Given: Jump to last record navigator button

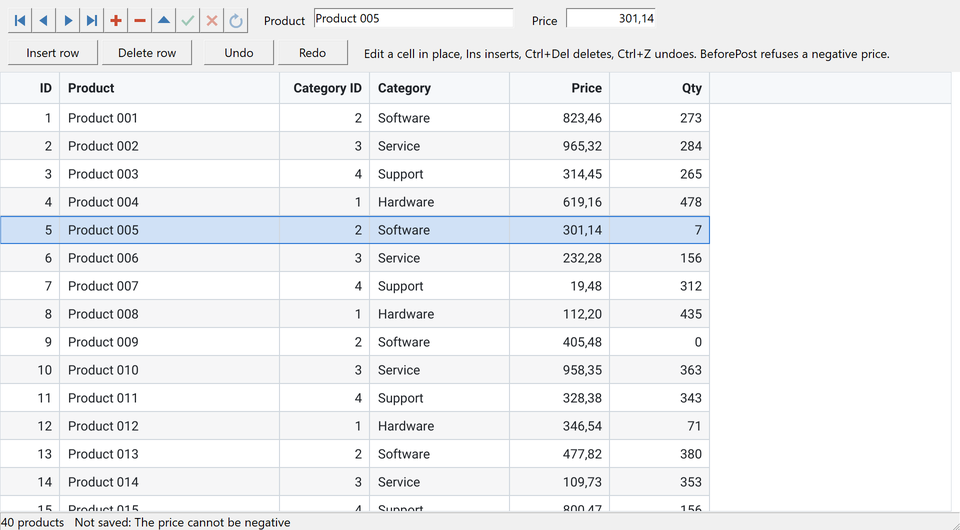Looking at the screenshot, I should coord(92,21).
